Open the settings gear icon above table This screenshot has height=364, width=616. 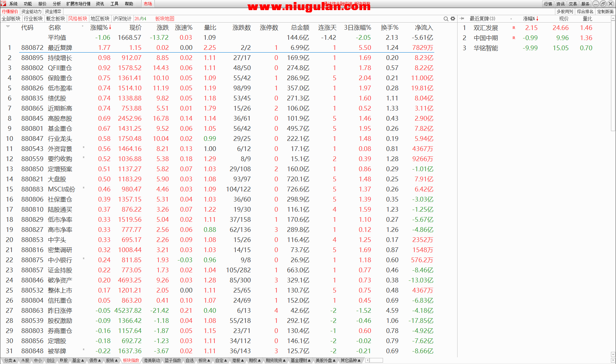(x=453, y=19)
